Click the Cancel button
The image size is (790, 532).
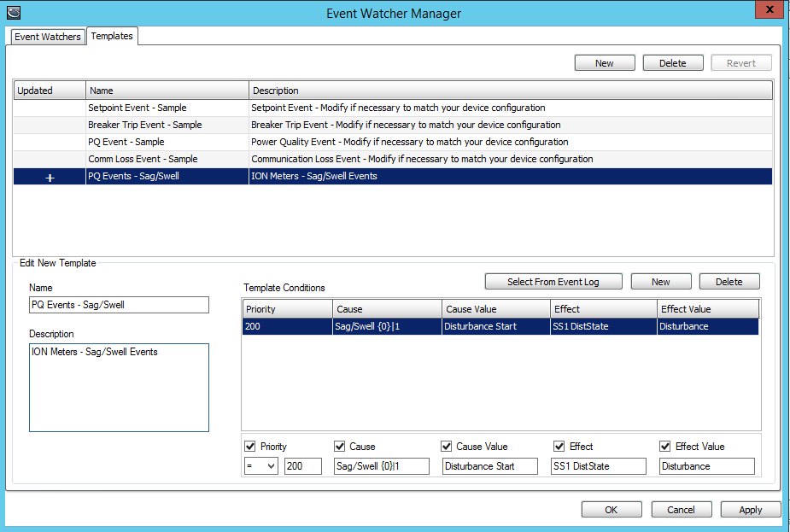click(682, 509)
